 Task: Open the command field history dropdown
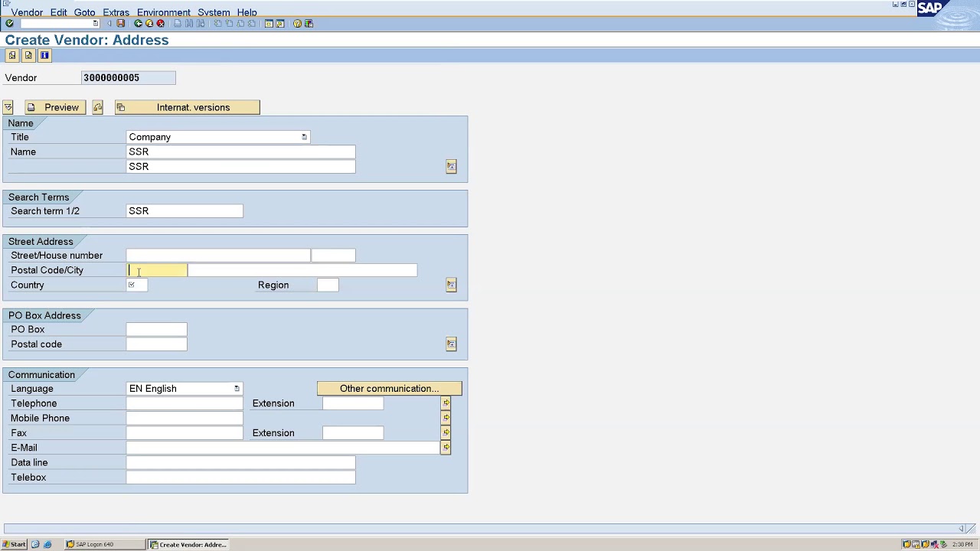96,24
